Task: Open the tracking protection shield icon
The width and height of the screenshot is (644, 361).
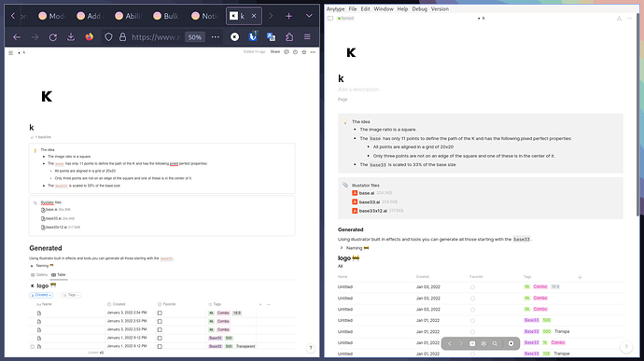Action: coord(108,37)
